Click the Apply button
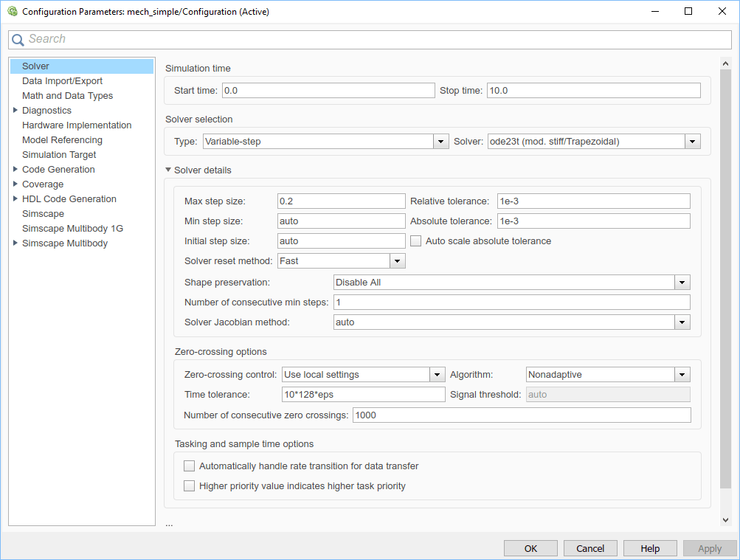The image size is (740, 560). (x=710, y=548)
